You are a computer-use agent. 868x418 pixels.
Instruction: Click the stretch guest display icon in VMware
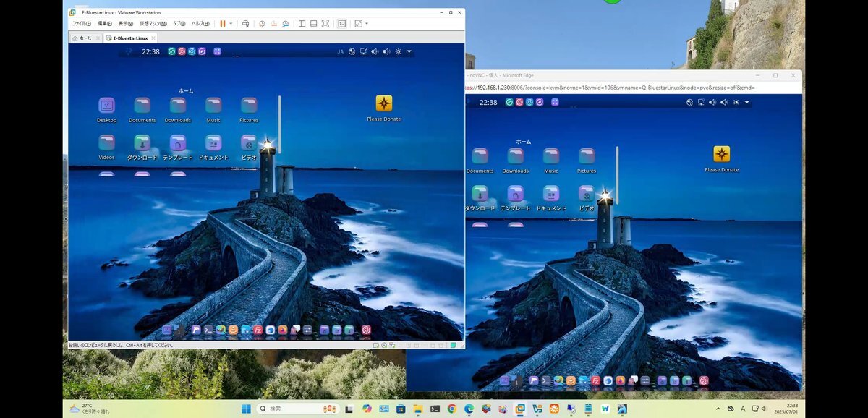358,24
